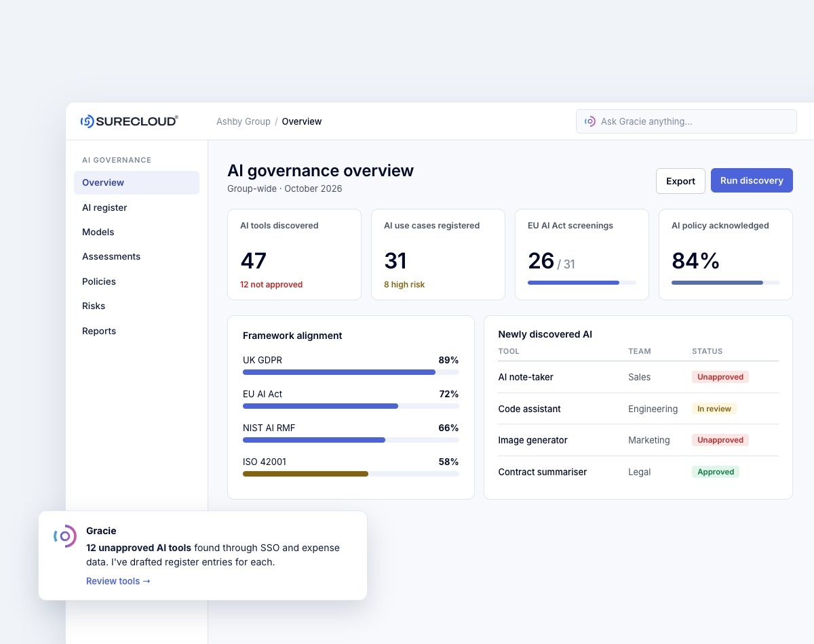Click the Marketing team cell
The image size is (814, 644).
[x=648, y=440]
